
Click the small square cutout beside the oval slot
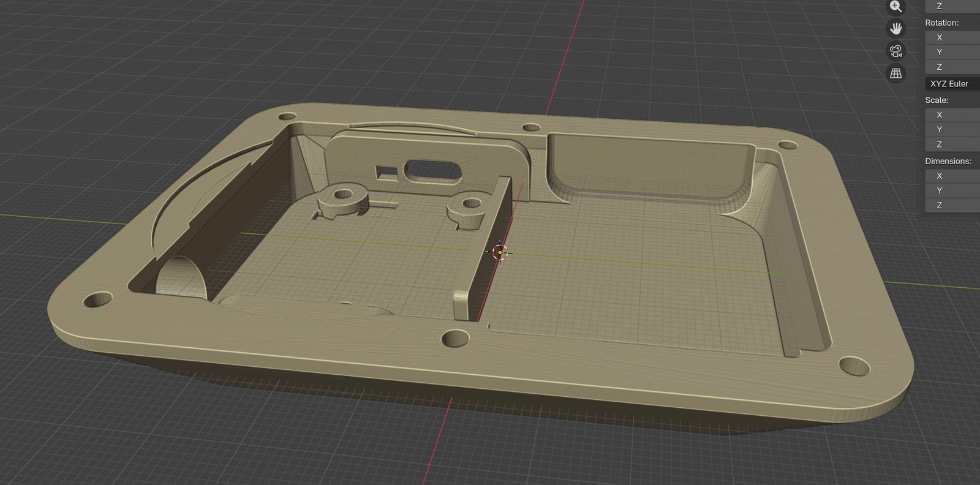coord(386,172)
